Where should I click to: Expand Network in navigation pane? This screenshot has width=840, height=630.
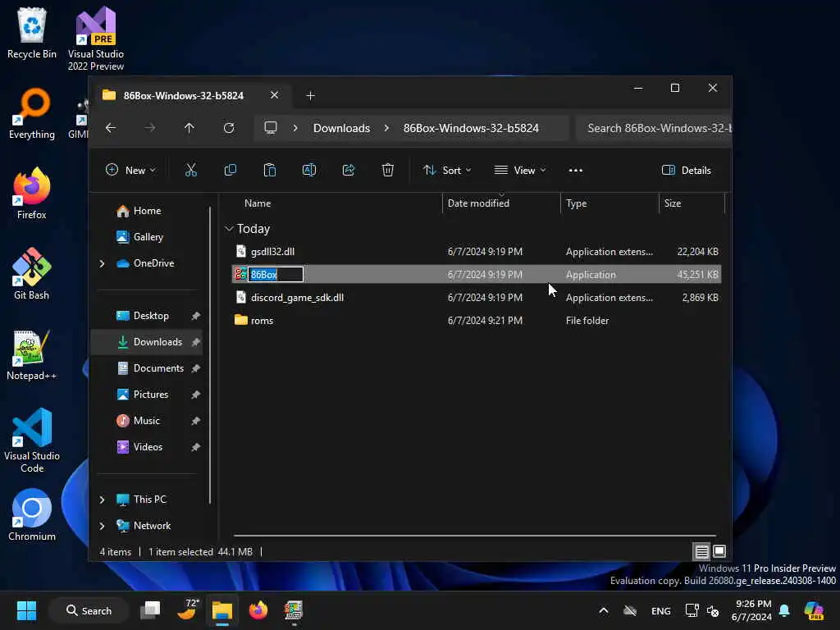pos(103,526)
